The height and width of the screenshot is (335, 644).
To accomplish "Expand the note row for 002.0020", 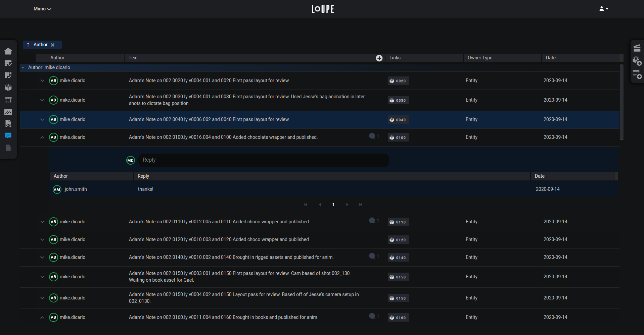I will pos(42,80).
